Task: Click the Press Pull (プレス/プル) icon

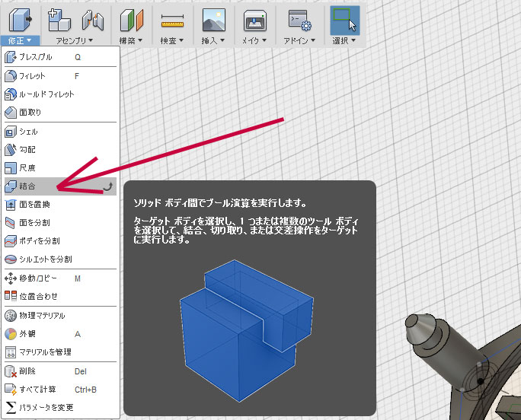Action: pos(11,57)
